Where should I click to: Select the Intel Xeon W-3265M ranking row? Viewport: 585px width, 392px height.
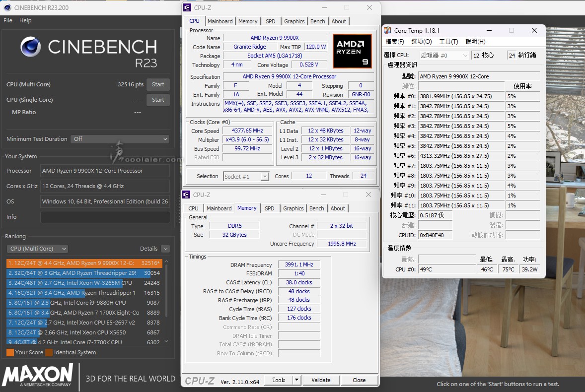(x=84, y=283)
